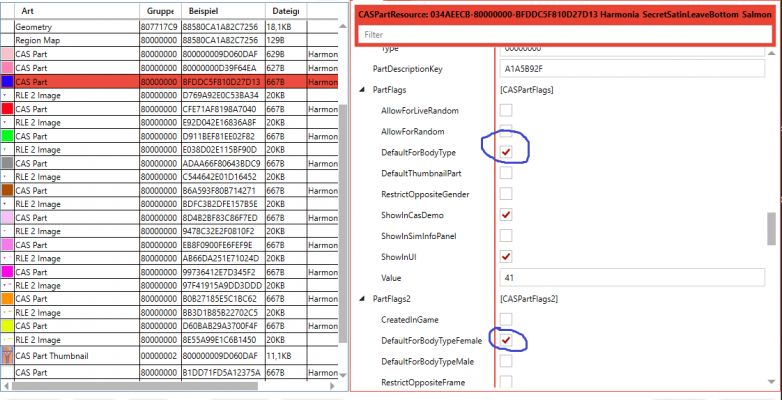Screen dimensions: 782x400
Task: Click the gray swatch of CAS Part ADAA66F80643BDC9
Action: 7,163
